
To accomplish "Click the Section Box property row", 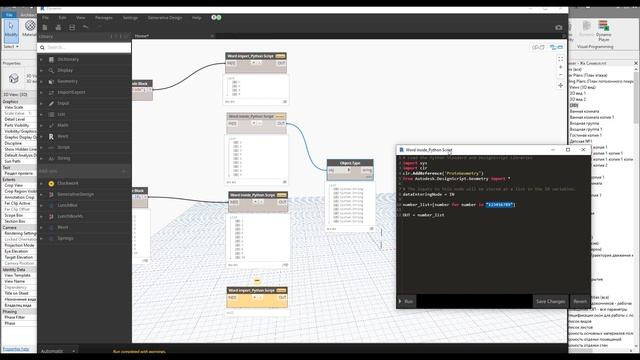I will pos(19,221).
